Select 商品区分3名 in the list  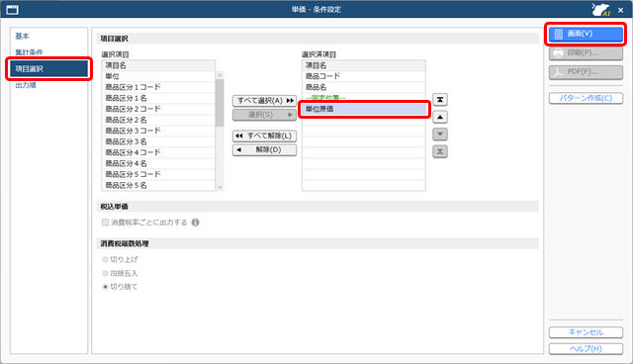coord(158,141)
